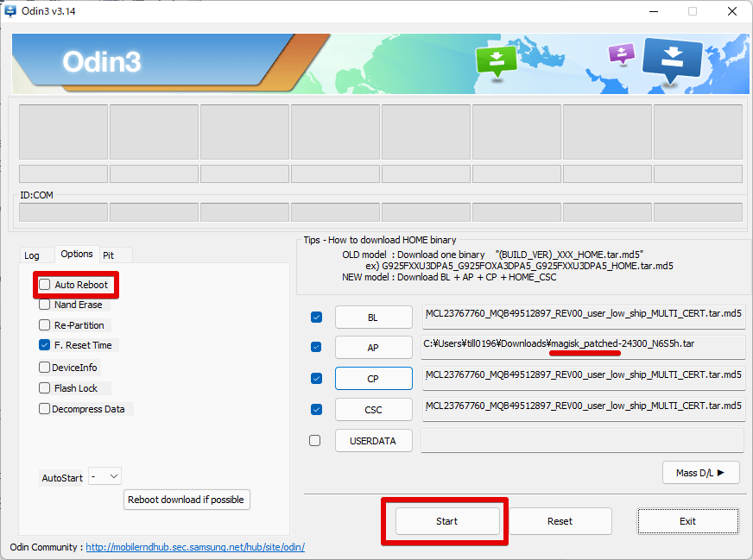The width and height of the screenshot is (753, 560).
Task: Uncheck the CSC file checkbox
Action: pyautogui.click(x=316, y=410)
